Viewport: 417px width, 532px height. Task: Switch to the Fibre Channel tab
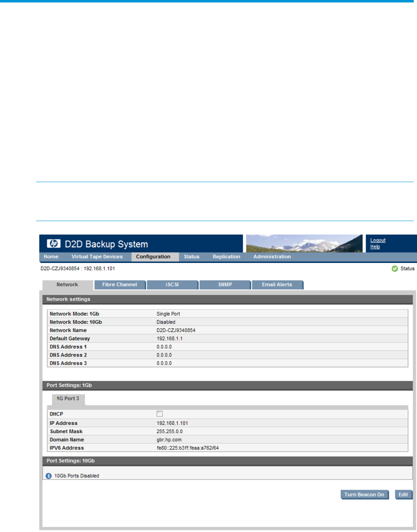pyautogui.click(x=120, y=285)
